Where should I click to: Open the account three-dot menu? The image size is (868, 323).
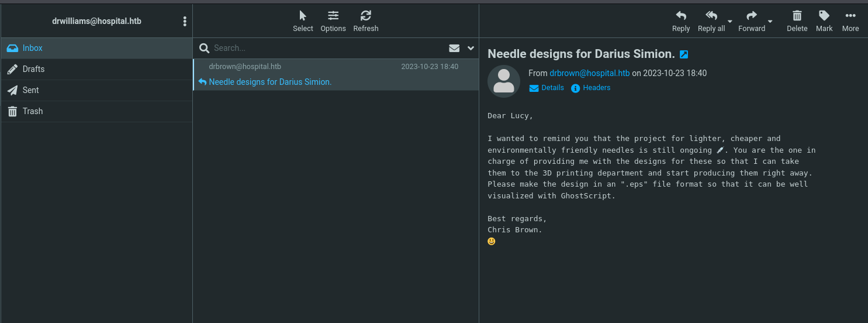tap(185, 21)
